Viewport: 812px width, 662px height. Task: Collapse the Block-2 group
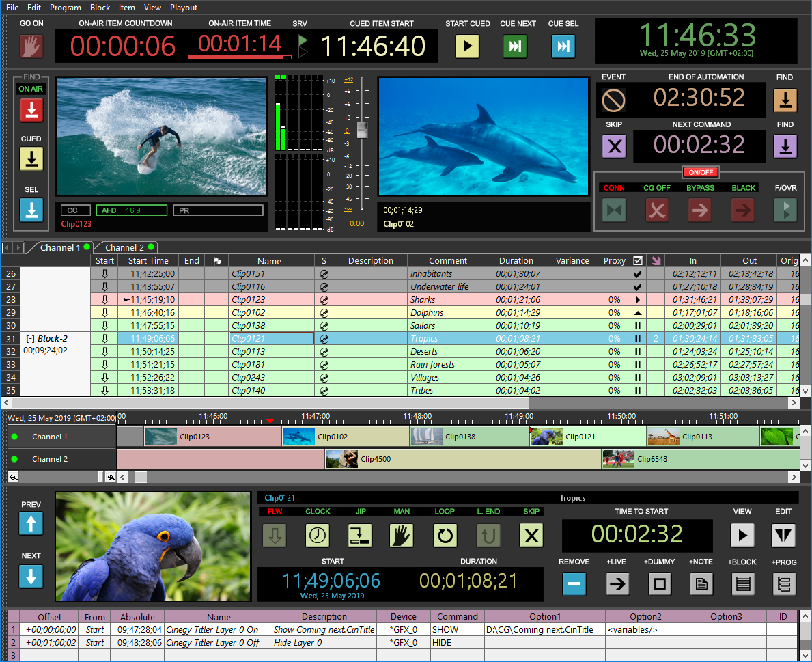click(31, 339)
